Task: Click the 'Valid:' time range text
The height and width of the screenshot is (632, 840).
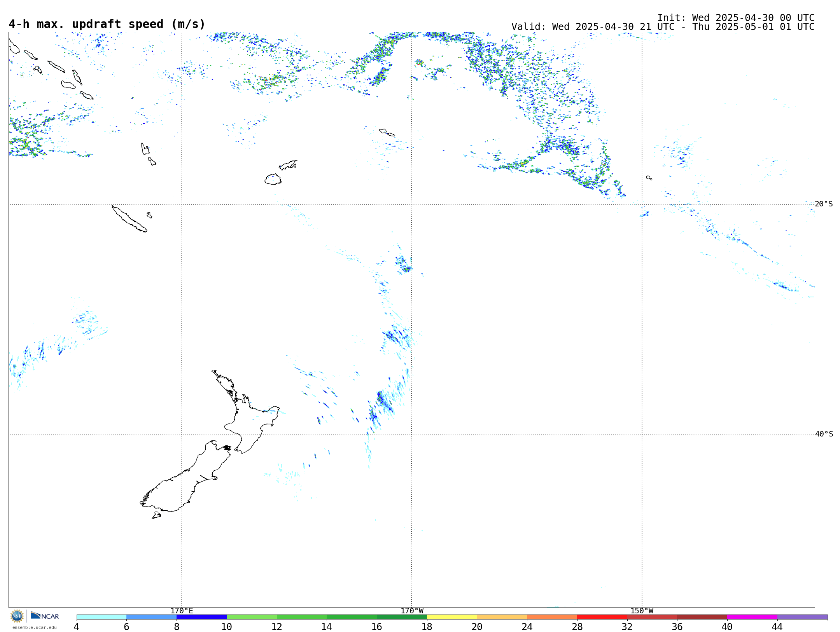Action: (663, 27)
